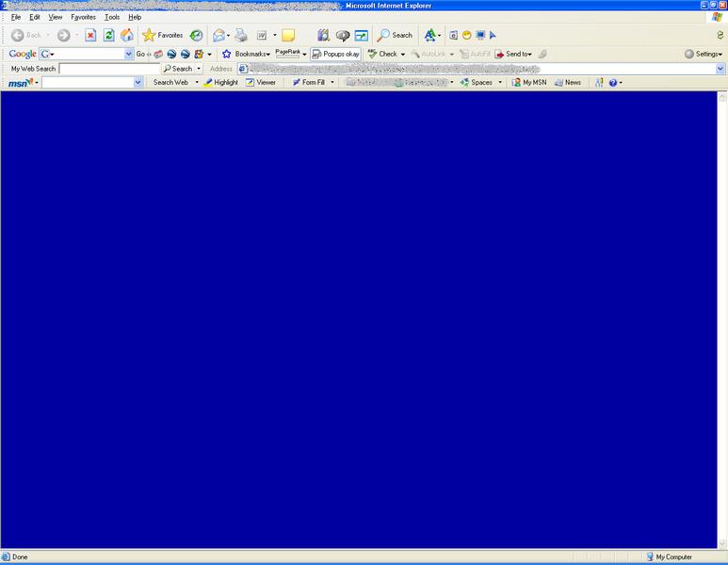The image size is (728, 565).
Task: Toggle the Favorites panel button
Action: point(162,35)
